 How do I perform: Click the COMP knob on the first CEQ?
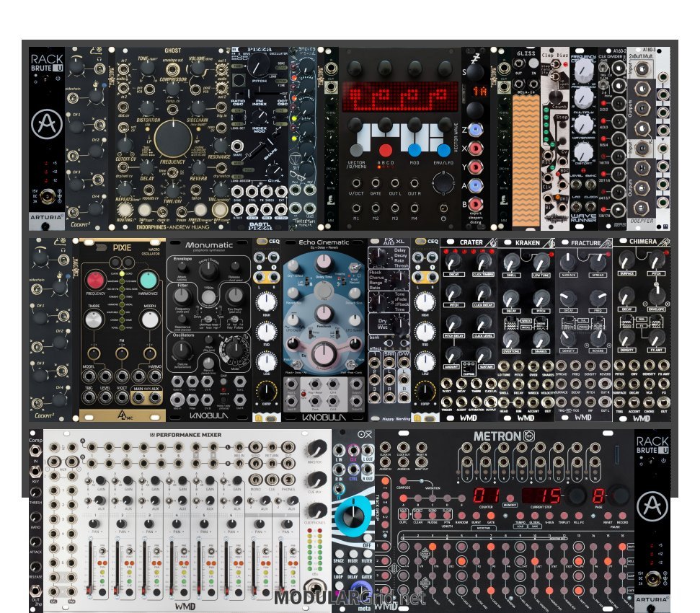point(266,391)
